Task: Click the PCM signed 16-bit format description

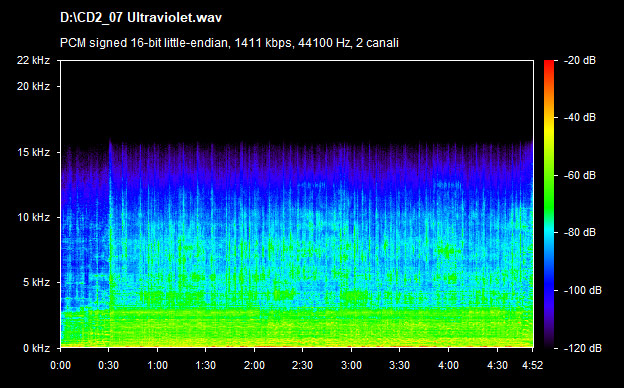Action: point(229,43)
